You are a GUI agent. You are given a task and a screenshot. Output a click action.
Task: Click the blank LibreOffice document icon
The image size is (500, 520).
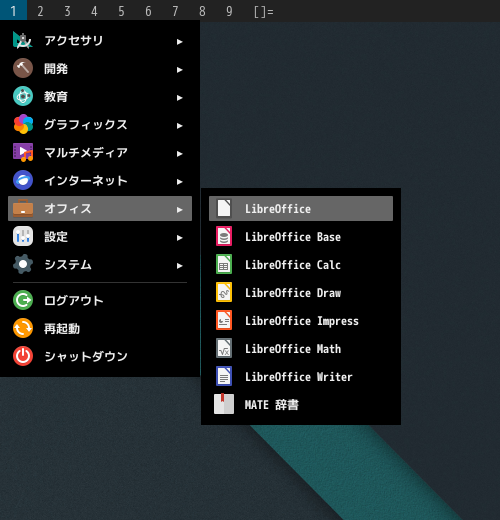(224, 208)
